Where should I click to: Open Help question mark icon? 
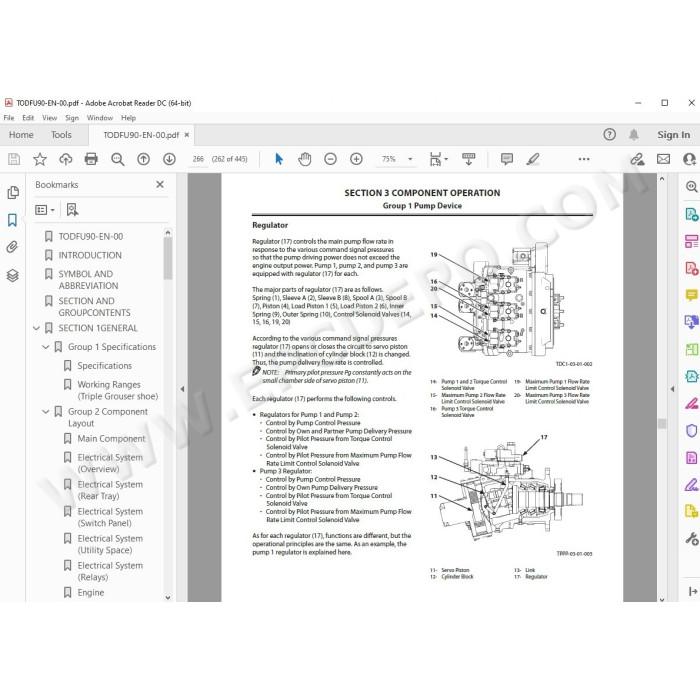coord(609,134)
